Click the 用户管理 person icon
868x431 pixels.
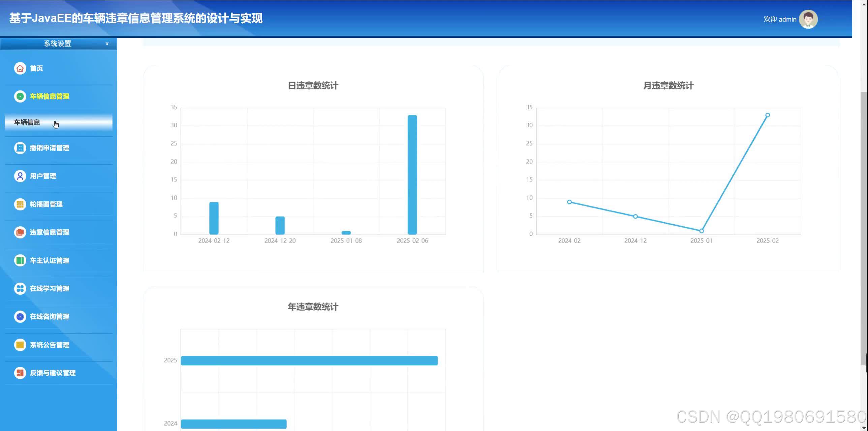[x=20, y=176]
